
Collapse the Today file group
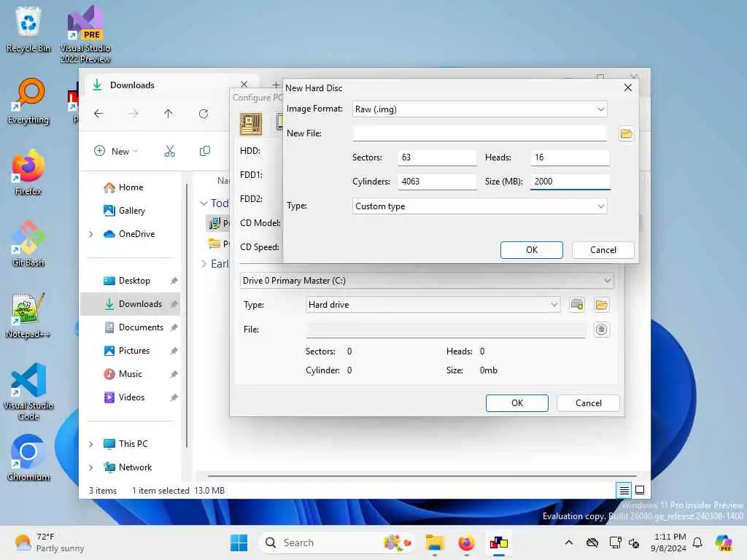coord(204,203)
